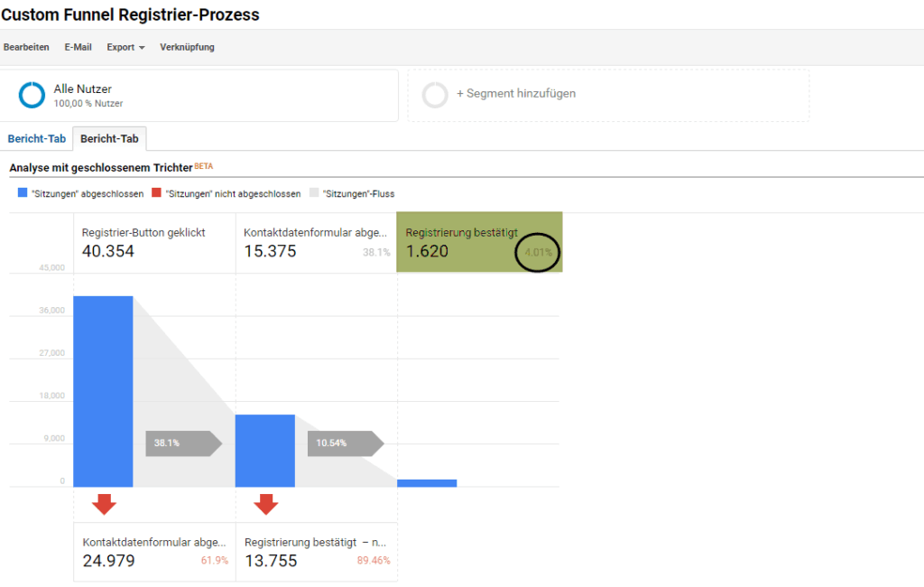Click the grey add-segment circle icon
The image size is (924, 587).
435,95
